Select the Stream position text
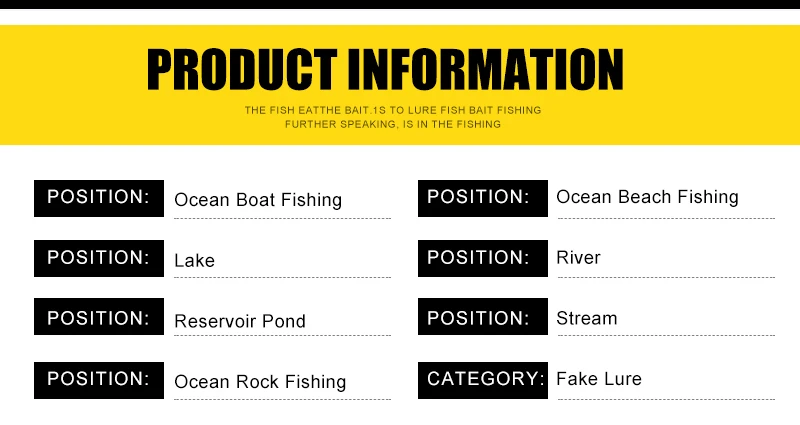Viewport: 800px width, 425px height. pos(587,318)
